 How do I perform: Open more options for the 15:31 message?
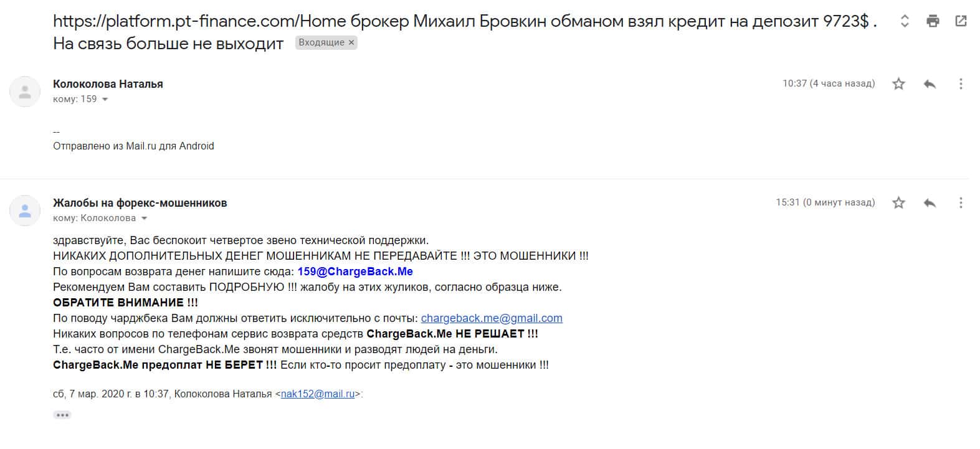coord(961,202)
